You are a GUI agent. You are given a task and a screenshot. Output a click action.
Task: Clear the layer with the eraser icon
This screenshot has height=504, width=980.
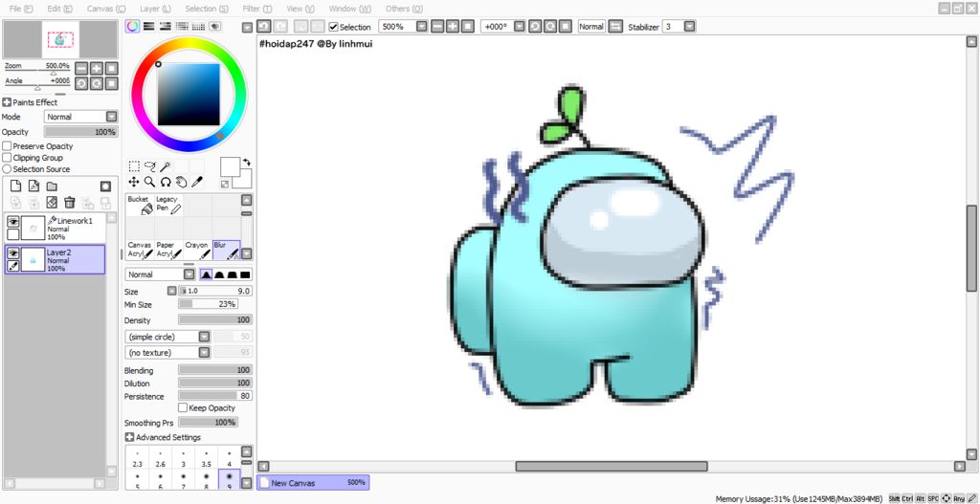(52, 203)
